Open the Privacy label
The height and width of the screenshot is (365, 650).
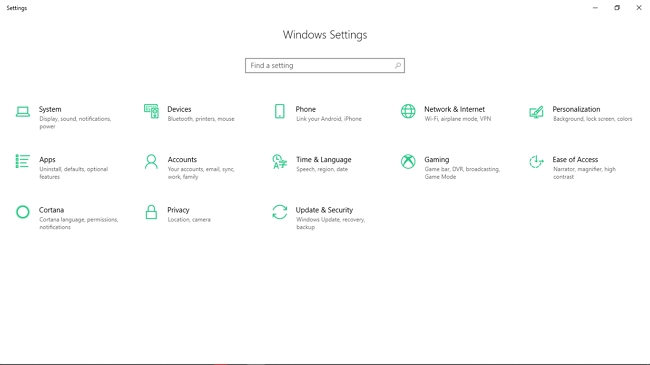click(178, 210)
